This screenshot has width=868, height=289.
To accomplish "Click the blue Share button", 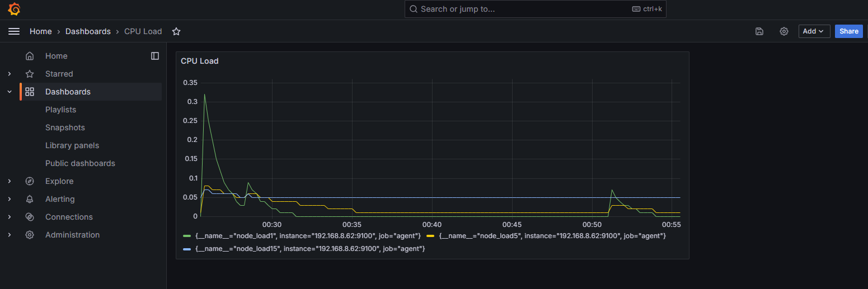I will click(848, 31).
